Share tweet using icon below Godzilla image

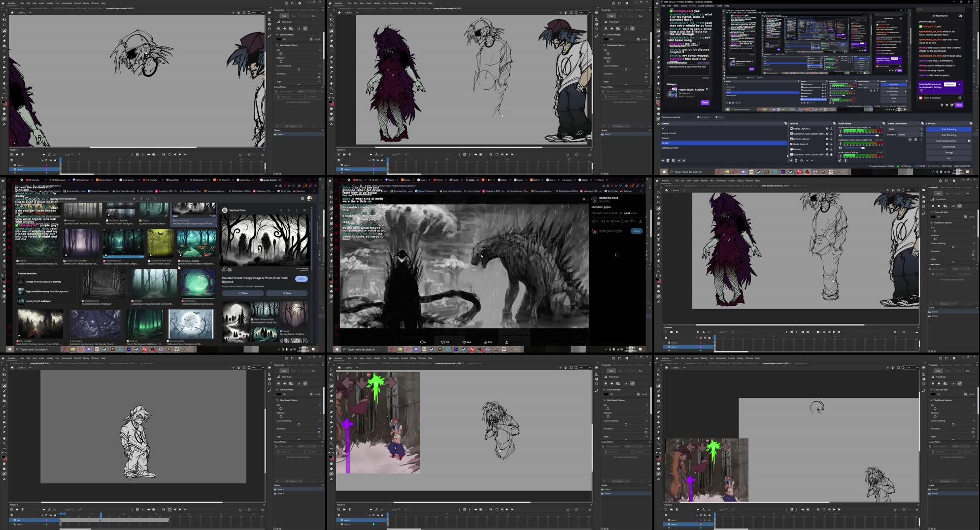pos(507,342)
